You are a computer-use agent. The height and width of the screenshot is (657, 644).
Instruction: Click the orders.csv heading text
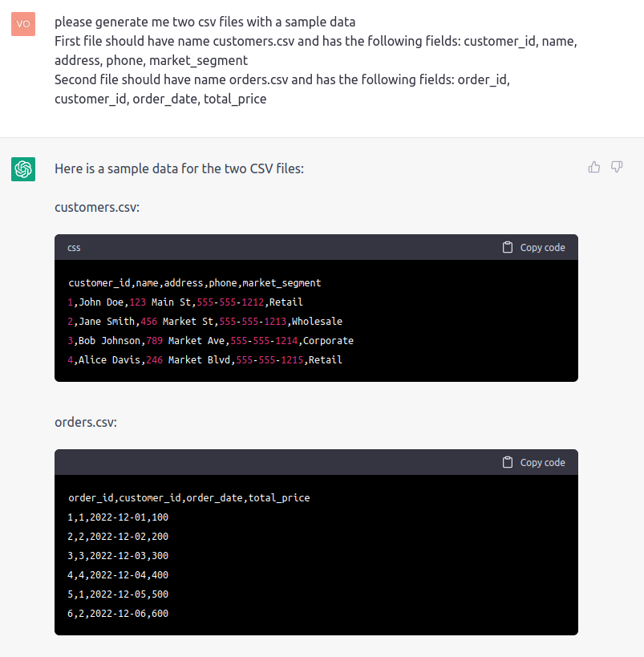86,421
